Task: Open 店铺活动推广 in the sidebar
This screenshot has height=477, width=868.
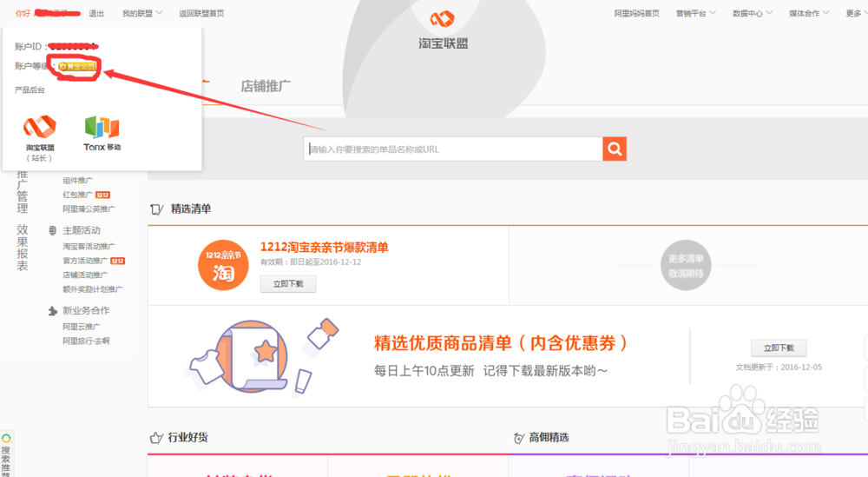Action: 85,275
